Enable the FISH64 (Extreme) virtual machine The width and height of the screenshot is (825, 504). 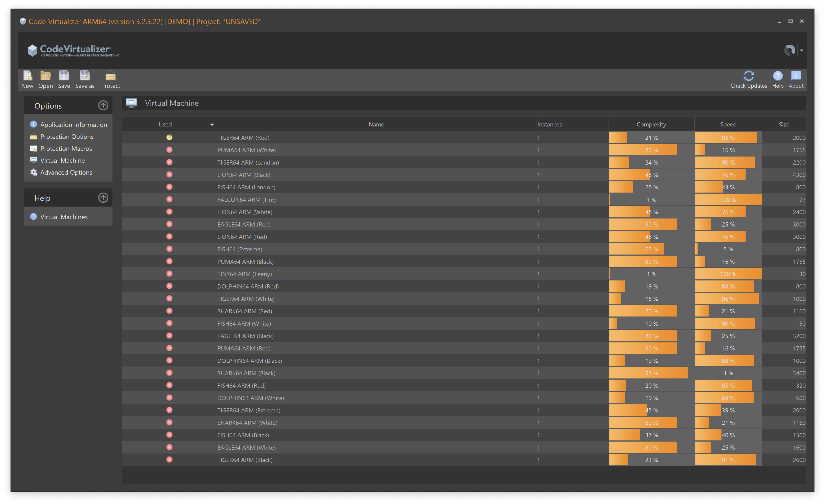click(x=169, y=249)
